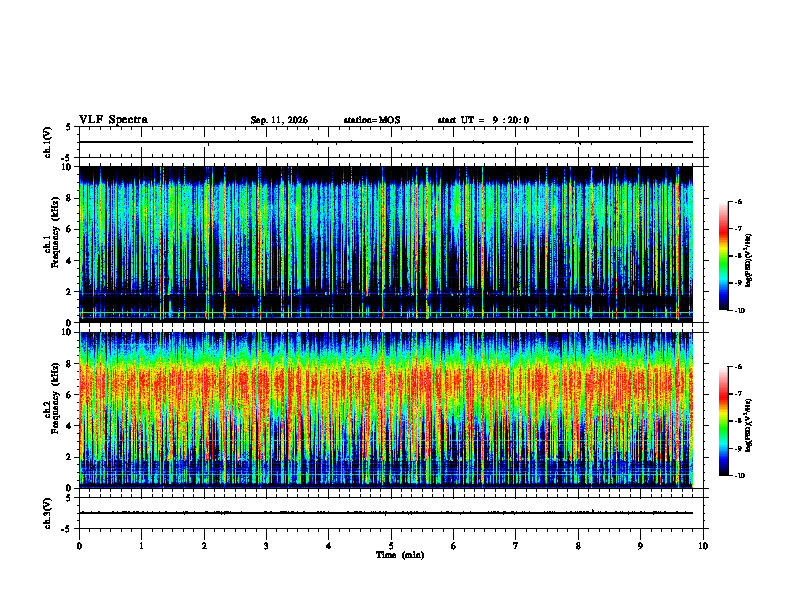This screenshot has height=612, width=792.
Task: Click the Time (min) axis label
Action: [400, 555]
